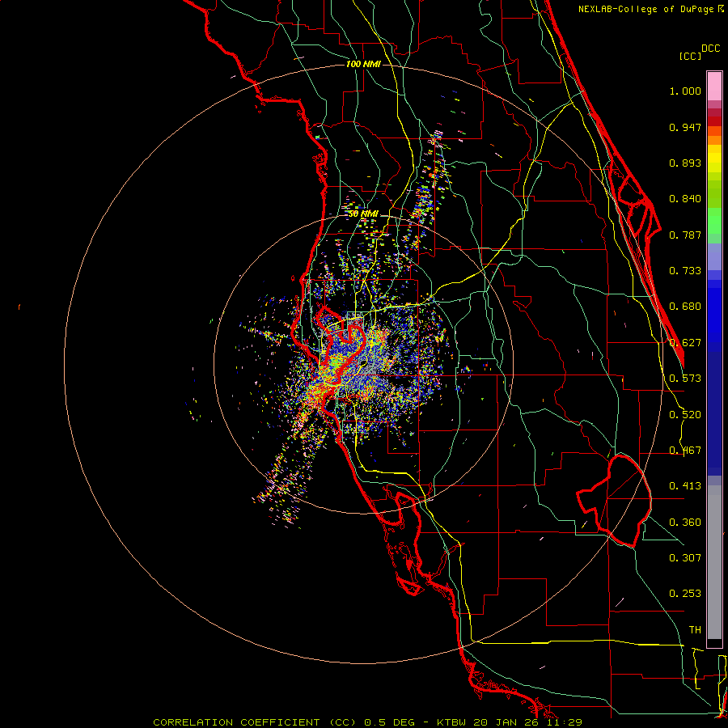
Task: Click the "[CC]" units label above the legend
Action: point(690,56)
